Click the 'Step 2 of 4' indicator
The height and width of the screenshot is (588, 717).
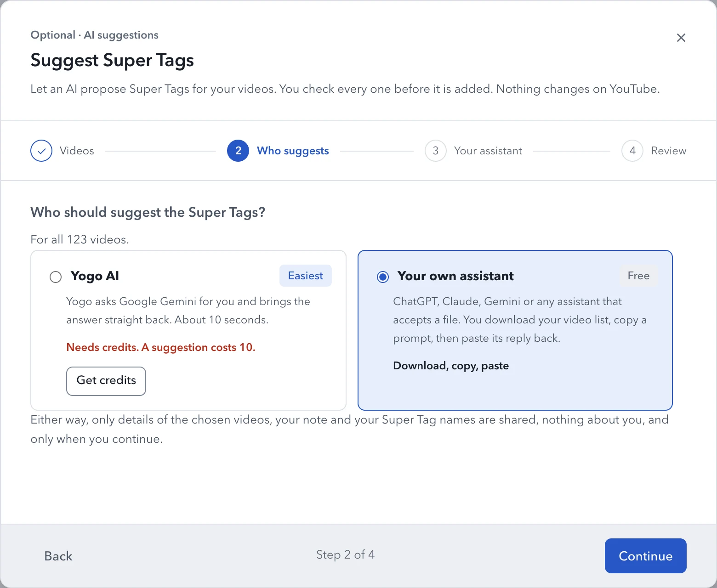coord(345,555)
